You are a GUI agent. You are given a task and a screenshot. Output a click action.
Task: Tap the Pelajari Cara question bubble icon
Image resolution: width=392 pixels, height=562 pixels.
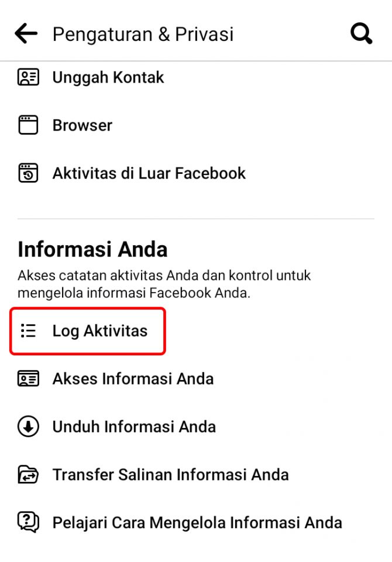tap(28, 522)
